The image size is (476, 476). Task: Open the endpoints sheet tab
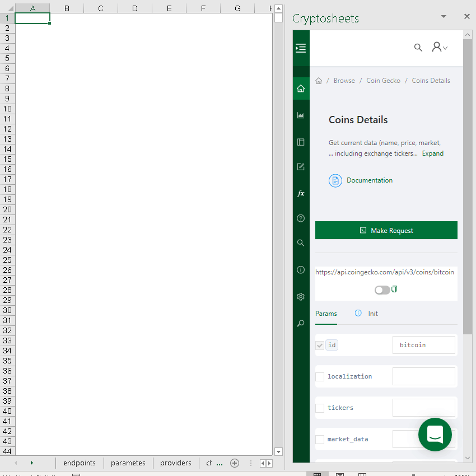(80, 463)
